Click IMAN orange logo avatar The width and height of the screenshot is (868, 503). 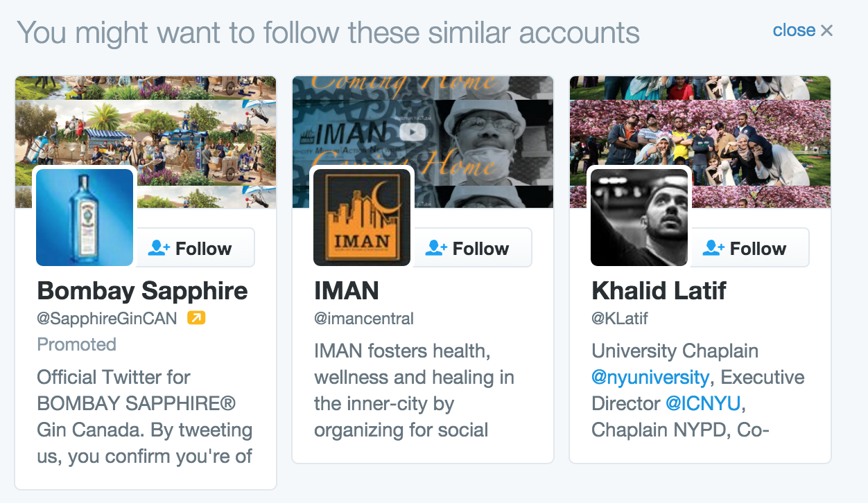(362, 217)
